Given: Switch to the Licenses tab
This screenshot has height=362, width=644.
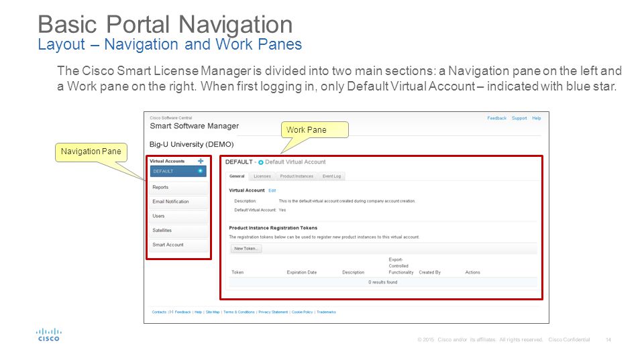Looking at the screenshot, I should [262, 176].
